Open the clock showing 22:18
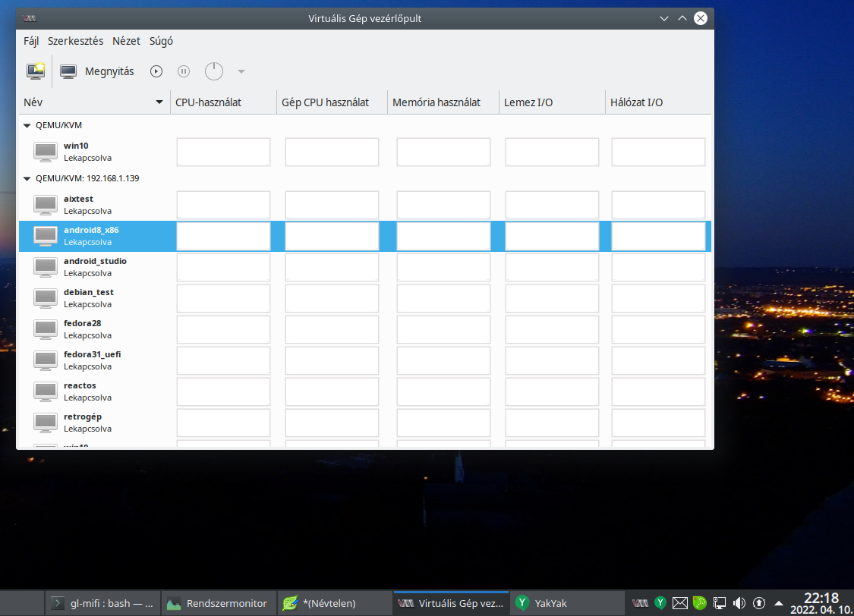 [822, 604]
